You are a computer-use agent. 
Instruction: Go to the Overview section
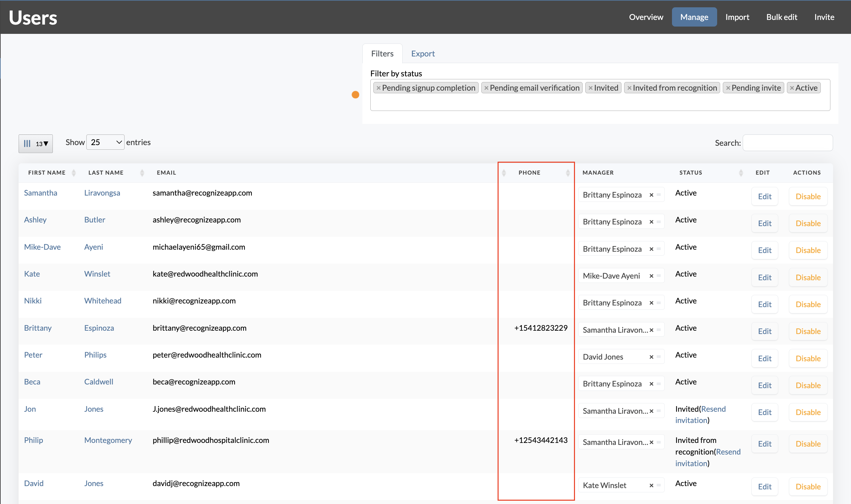[646, 17]
